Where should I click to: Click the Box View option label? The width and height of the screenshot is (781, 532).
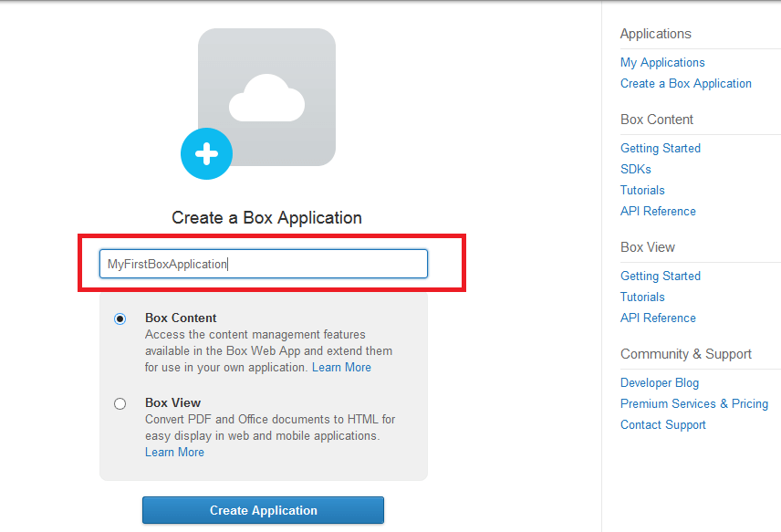(172, 402)
